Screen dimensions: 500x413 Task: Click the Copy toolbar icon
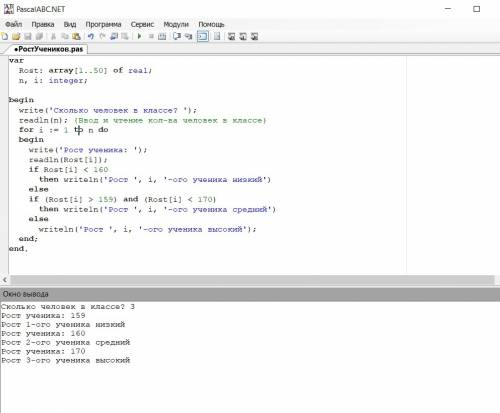click(65, 36)
